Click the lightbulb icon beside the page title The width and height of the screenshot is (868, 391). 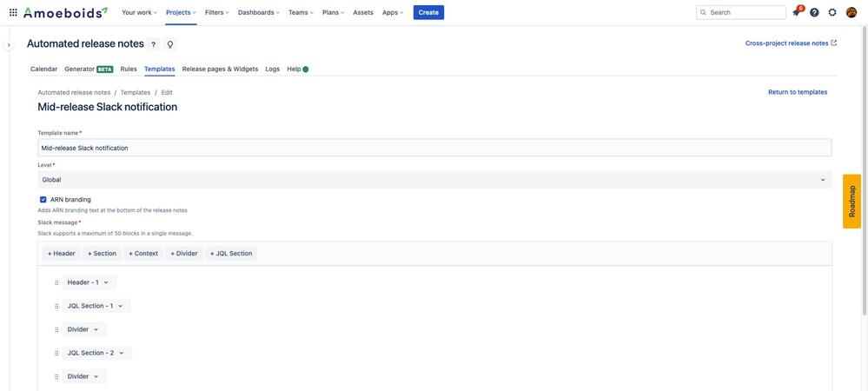pyautogui.click(x=170, y=44)
